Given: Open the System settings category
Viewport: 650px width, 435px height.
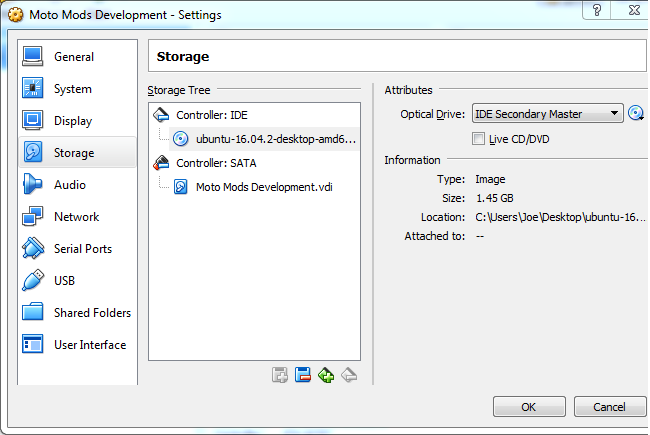Looking at the screenshot, I should (78, 89).
